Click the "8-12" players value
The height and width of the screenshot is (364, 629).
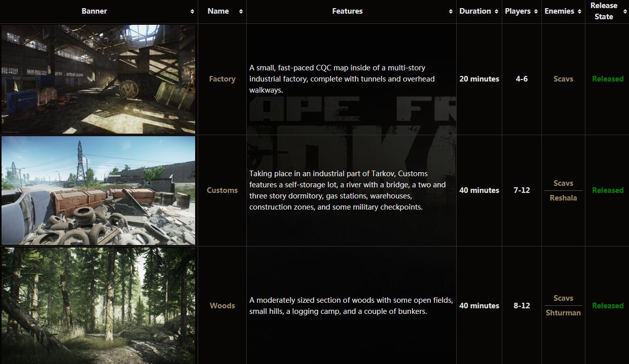click(522, 306)
